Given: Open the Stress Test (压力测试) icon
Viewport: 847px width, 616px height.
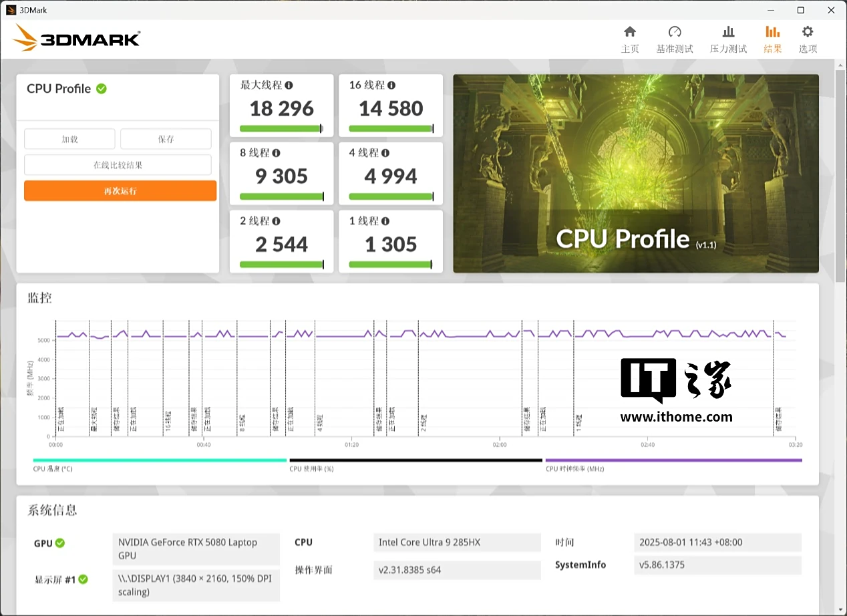Looking at the screenshot, I should tap(728, 32).
